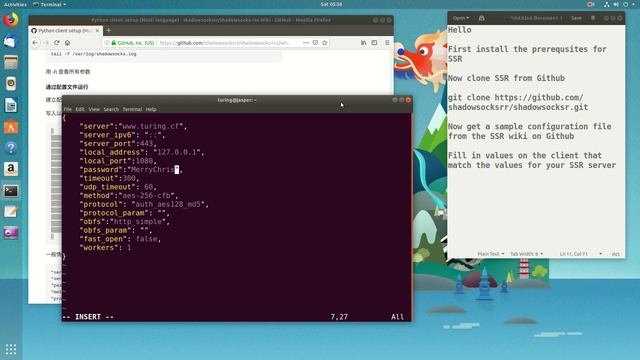Save page to Pocket in Firefox
The height and width of the screenshot is (360, 640).
click(x=315, y=42)
